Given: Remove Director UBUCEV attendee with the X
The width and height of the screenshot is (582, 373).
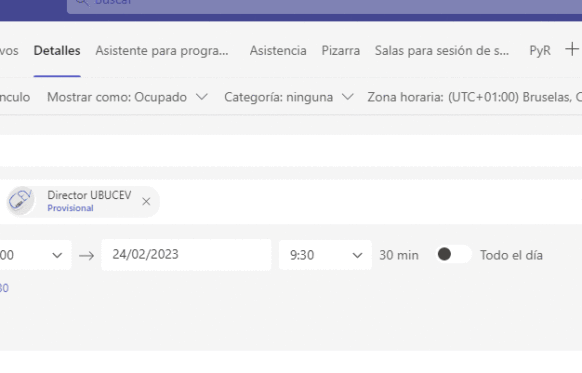Looking at the screenshot, I should point(146,201).
